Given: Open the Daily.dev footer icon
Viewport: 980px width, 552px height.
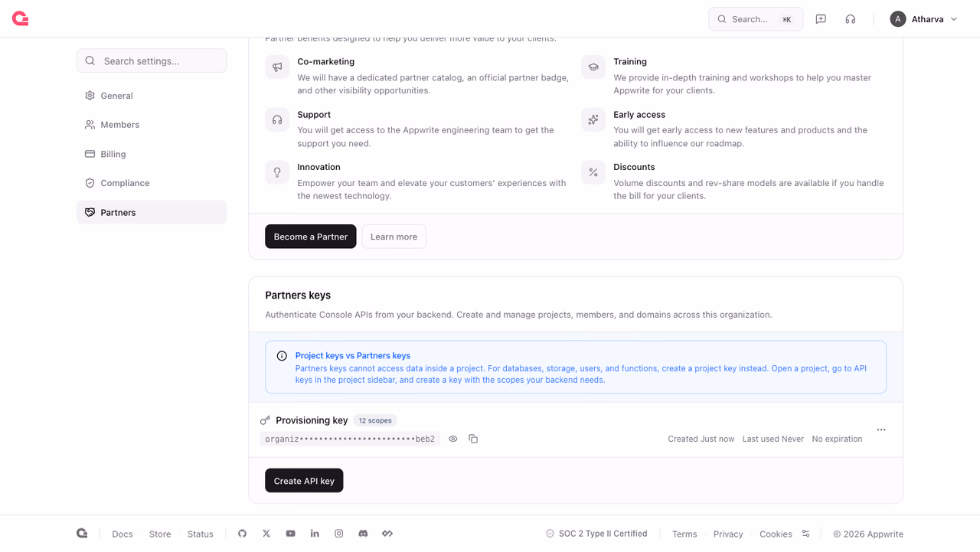Looking at the screenshot, I should point(387,534).
